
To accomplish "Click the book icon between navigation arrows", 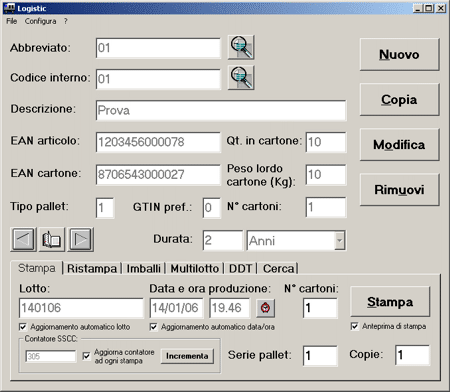I will pyautogui.click(x=52, y=239).
